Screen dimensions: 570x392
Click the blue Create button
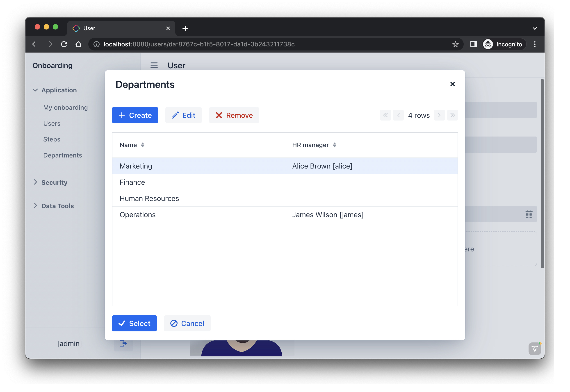[x=135, y=115]
